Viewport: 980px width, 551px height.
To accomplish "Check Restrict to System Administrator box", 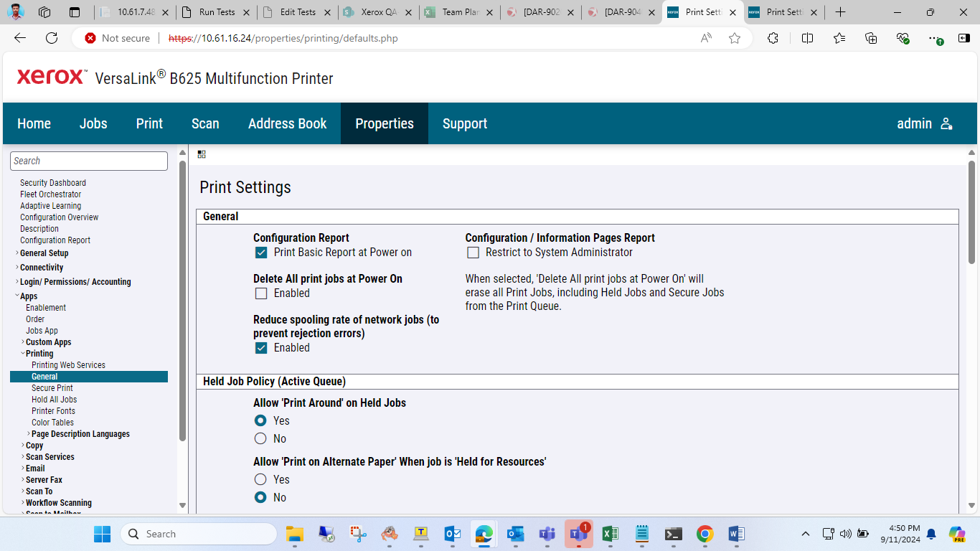I will coord(473,253).
